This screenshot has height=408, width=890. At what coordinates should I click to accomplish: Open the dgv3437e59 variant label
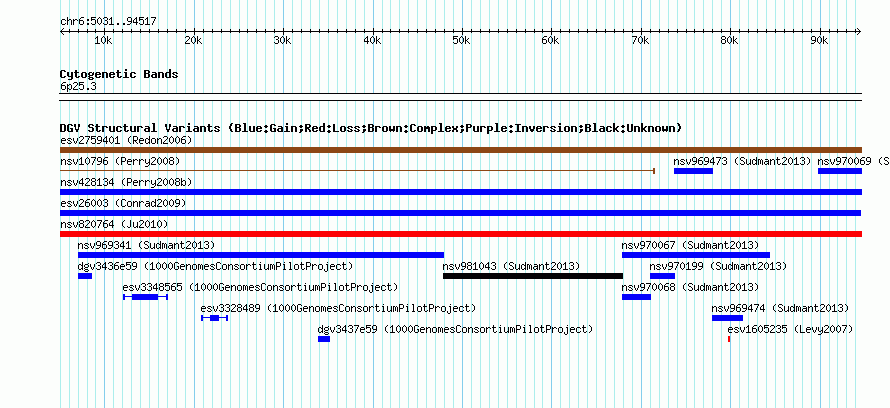click(x=455, y=329)
